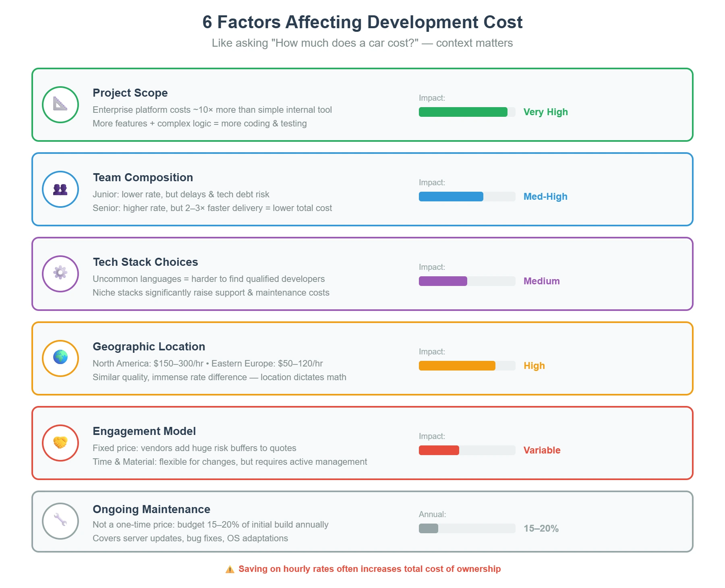Click the wrench icon beside Ongoing Maintenance
This screenshot has width=725, height=588.
point(60,521)
